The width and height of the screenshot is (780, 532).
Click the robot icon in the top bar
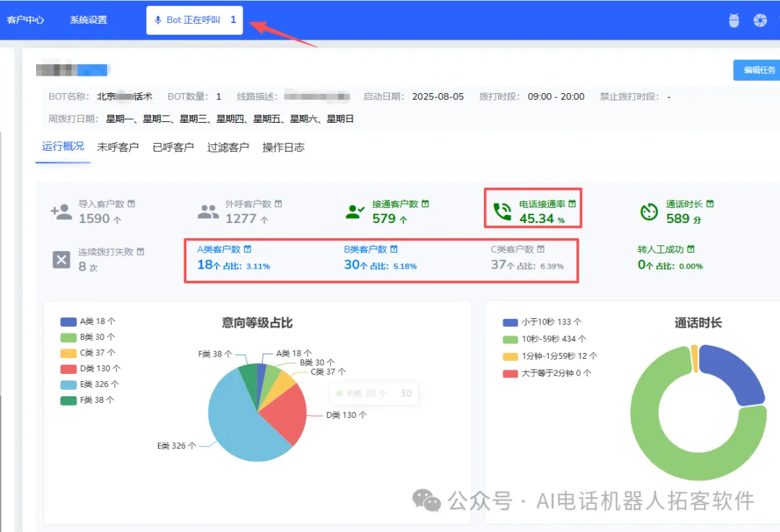pos(733,20)
